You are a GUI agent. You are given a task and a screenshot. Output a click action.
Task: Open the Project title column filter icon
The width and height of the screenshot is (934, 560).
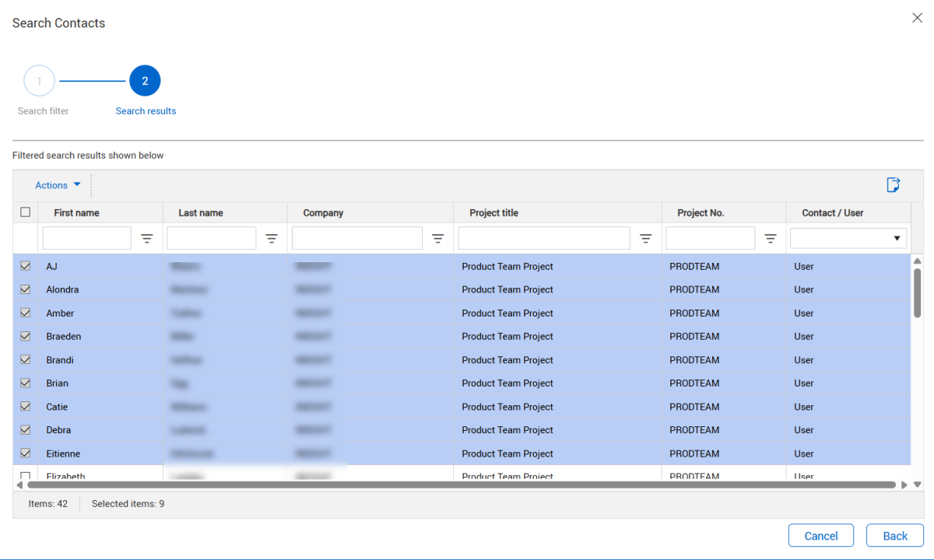pos(646,239)
